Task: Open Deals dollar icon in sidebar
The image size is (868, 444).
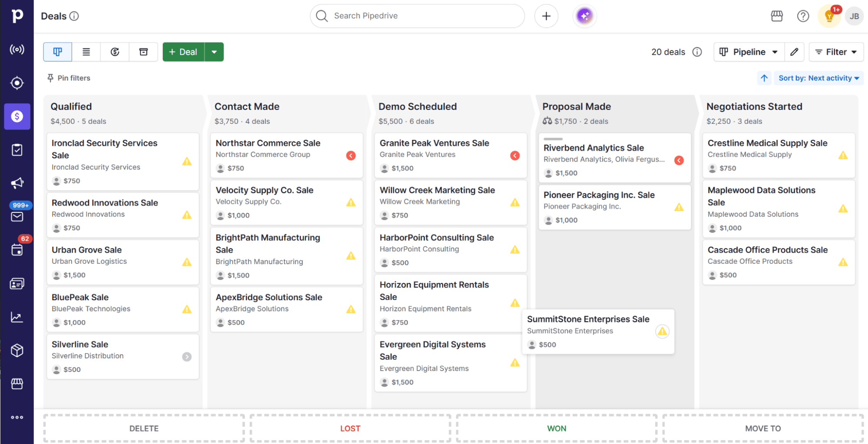Action: coord(17,116)
